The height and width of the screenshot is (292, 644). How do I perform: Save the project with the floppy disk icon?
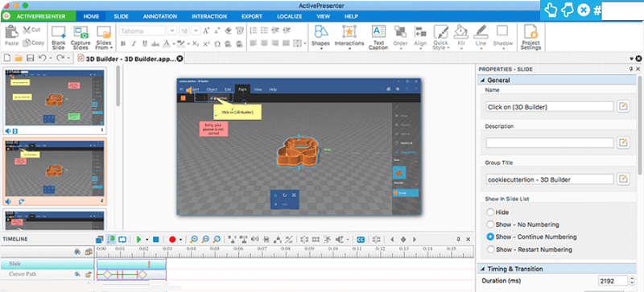coord(30,58)
